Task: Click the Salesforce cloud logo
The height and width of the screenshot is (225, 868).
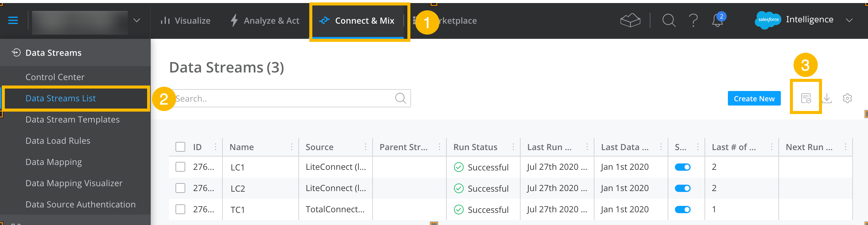Action: [768, 20]
